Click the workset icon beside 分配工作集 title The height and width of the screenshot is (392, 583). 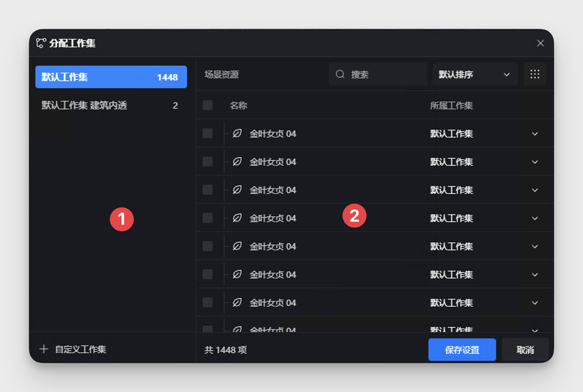tap(41, 43)
